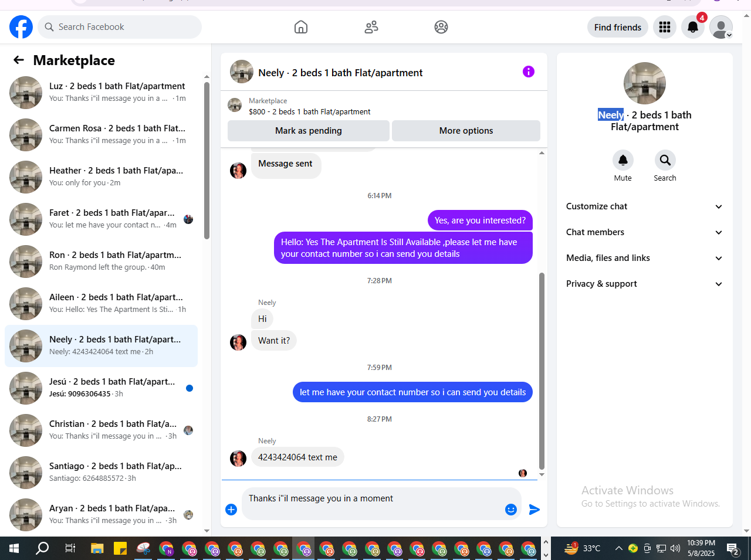Open the Menu grid icon
Viewport: 751px width, 560px height.
665,27
